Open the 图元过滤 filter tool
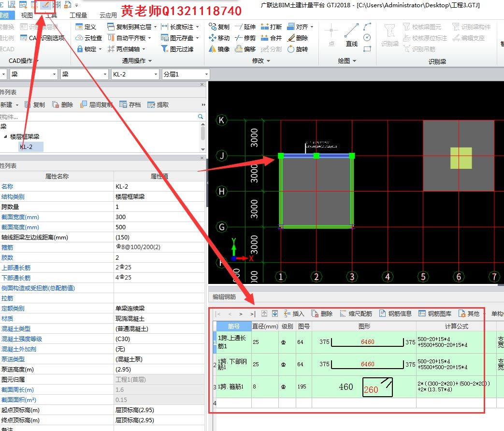 pos(177,49)
